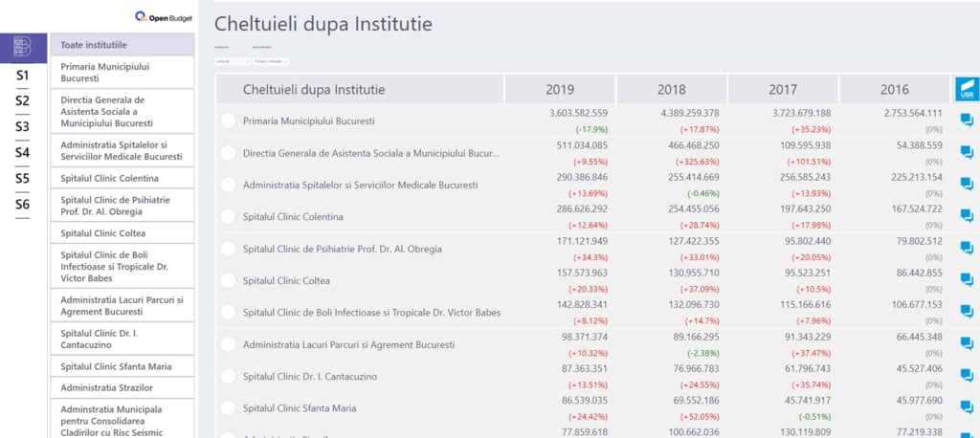Open comments for Spitalul Clinic Coltea row
This screenshot has height=438, width=980.
click(967, 281)
